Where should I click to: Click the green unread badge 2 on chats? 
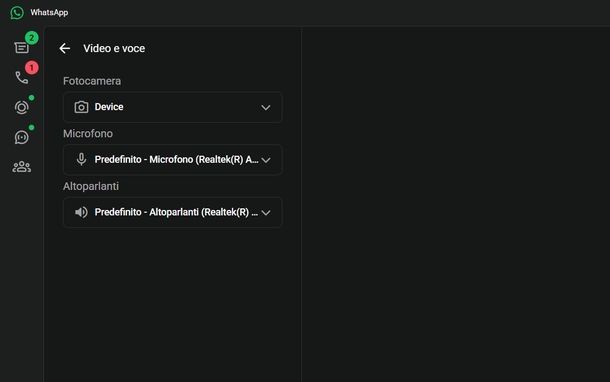point(32,38)
